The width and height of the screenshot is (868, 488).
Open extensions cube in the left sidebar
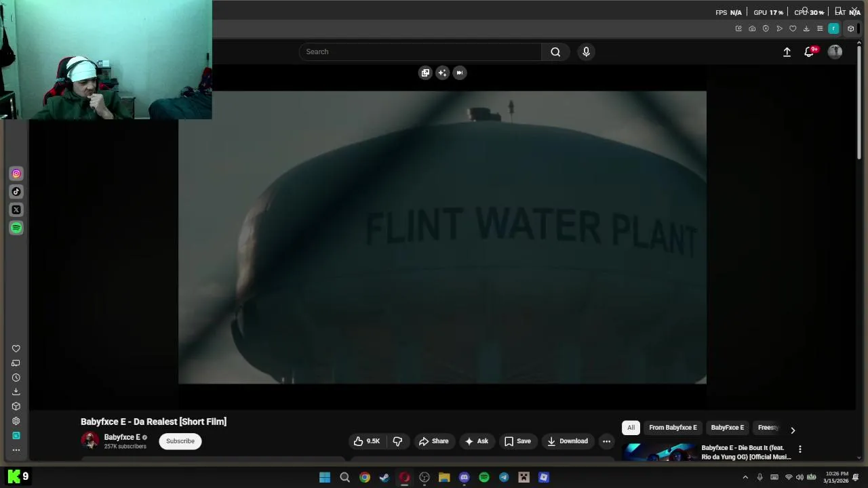pyautogui.click(x=16, y=407)
